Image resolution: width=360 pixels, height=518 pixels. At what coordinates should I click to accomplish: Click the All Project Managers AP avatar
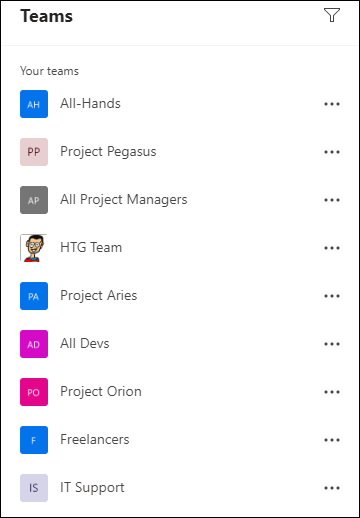(x=34, y=200)
